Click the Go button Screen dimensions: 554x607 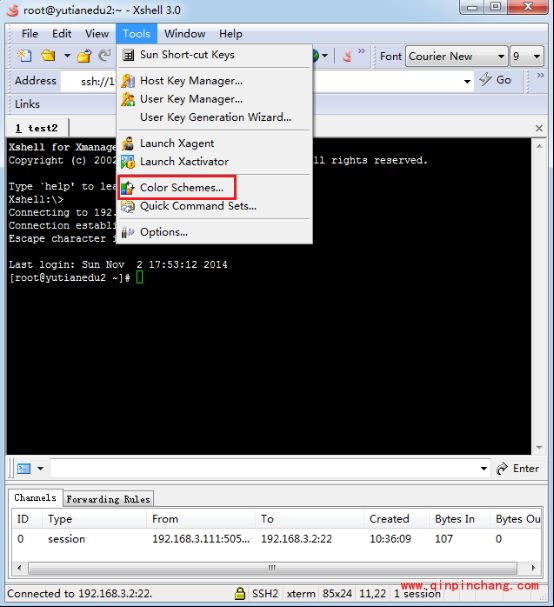pyautogui.click(x=496, y=80)
